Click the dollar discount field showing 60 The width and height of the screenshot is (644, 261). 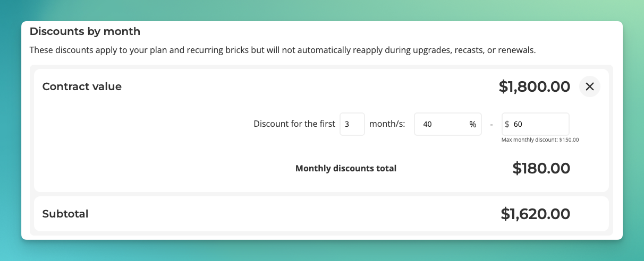(x=536, y=124)
